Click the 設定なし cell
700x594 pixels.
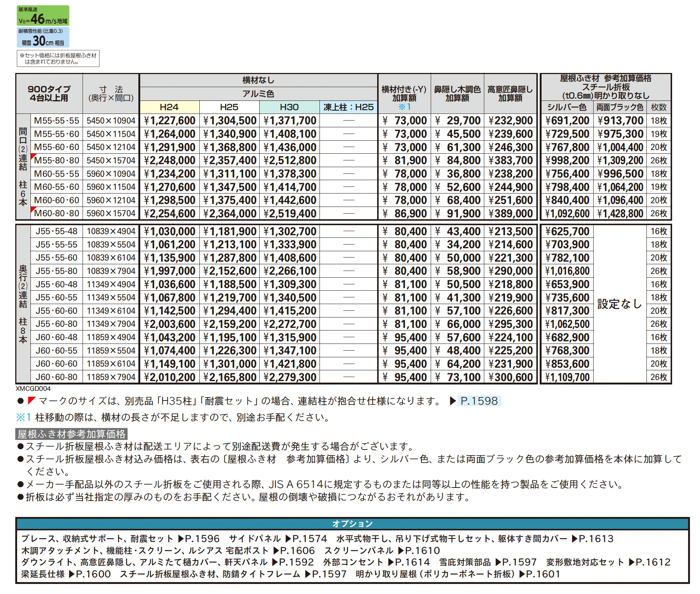click(x=620, y=304)
